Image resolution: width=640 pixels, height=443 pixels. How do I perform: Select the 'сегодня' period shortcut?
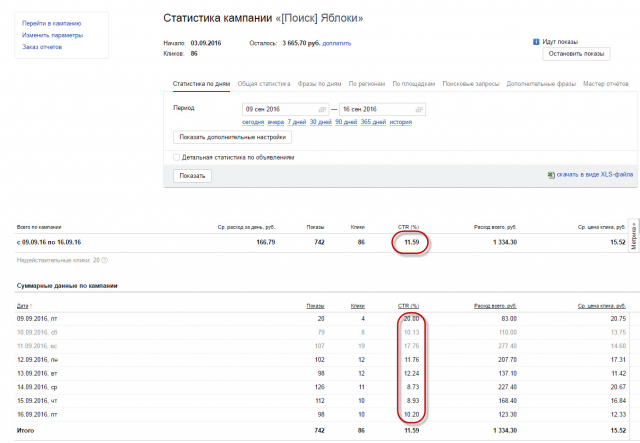point(253,122)
